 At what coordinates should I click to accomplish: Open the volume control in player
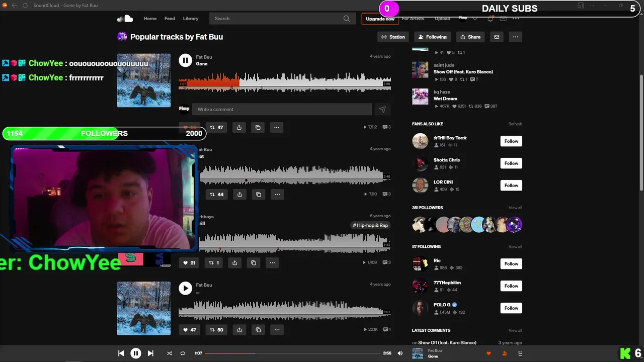coord(400,353)
